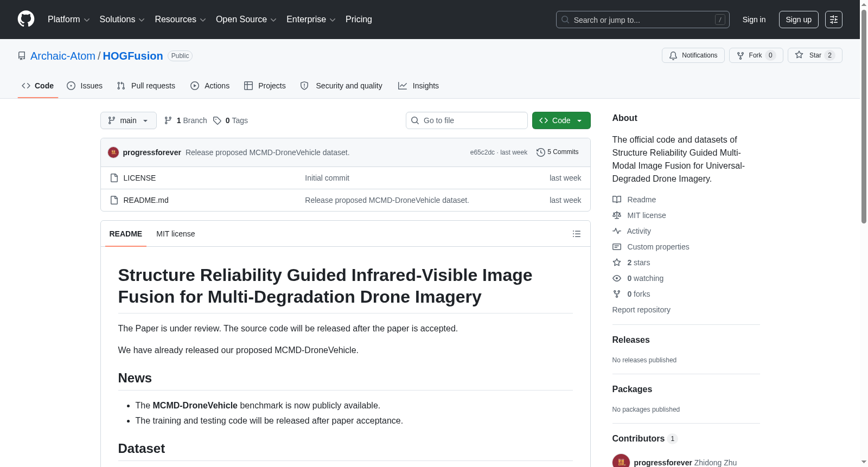The width and height of the screenshot is (868, 467).
Task: Click the Releases heading link
Action: [x=631, y=340]
